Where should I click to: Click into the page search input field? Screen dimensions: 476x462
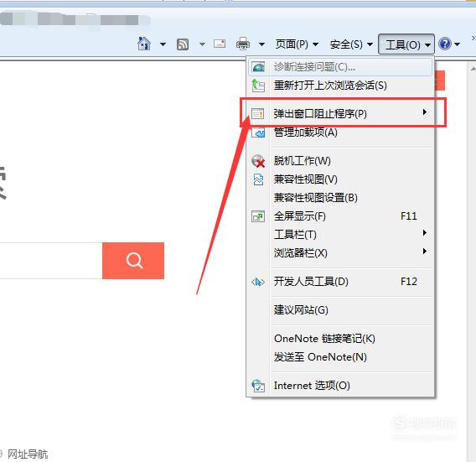(x=51, y=261)
